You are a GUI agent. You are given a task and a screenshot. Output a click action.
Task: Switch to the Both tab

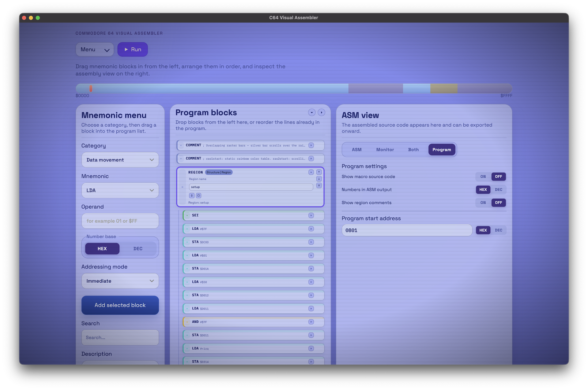coord(413,150)
